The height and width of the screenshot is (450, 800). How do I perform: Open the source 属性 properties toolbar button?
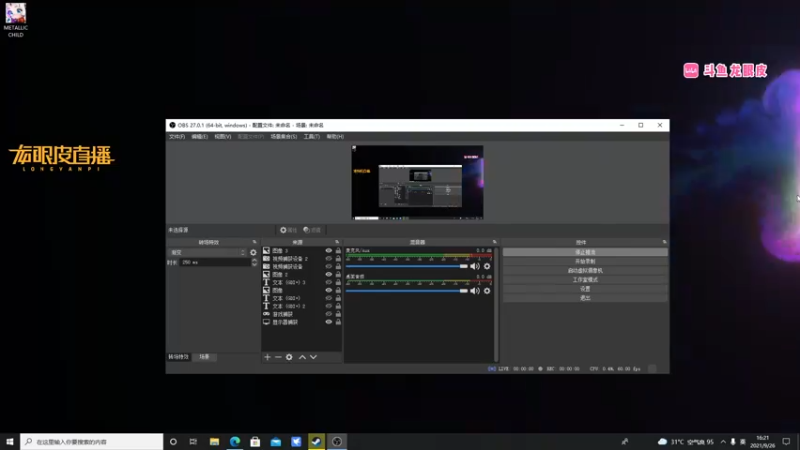[288, 230]
